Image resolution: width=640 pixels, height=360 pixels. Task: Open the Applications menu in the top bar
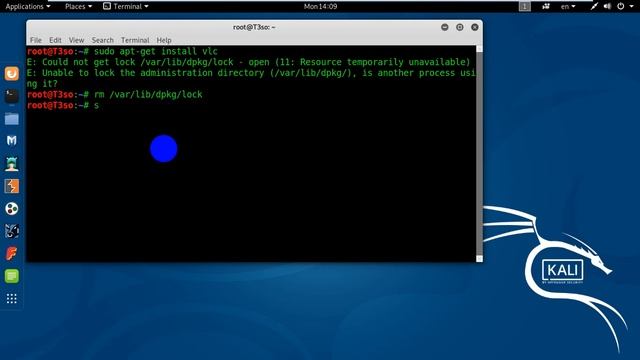pos(28,6)
